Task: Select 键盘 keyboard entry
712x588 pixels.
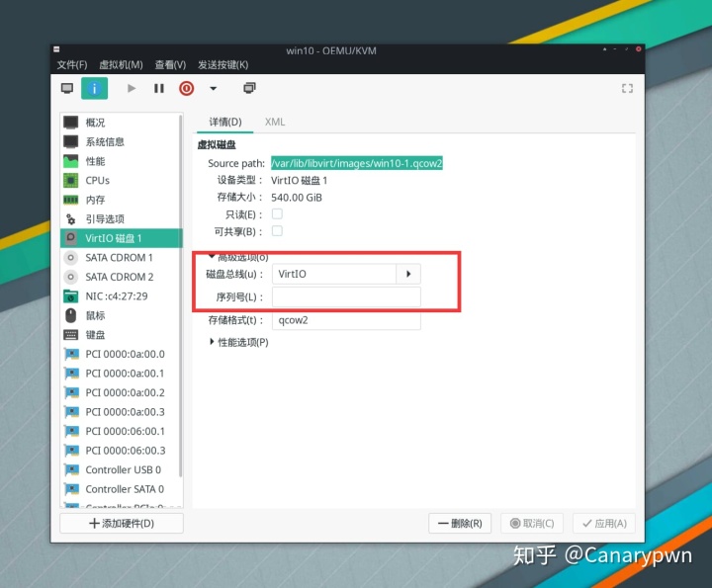Action: click(122, 334)
